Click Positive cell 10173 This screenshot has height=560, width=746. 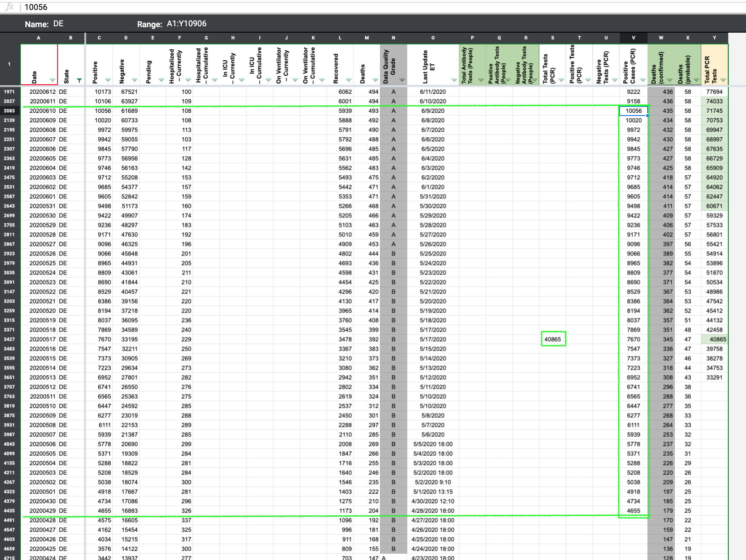[x=99, y=92]
